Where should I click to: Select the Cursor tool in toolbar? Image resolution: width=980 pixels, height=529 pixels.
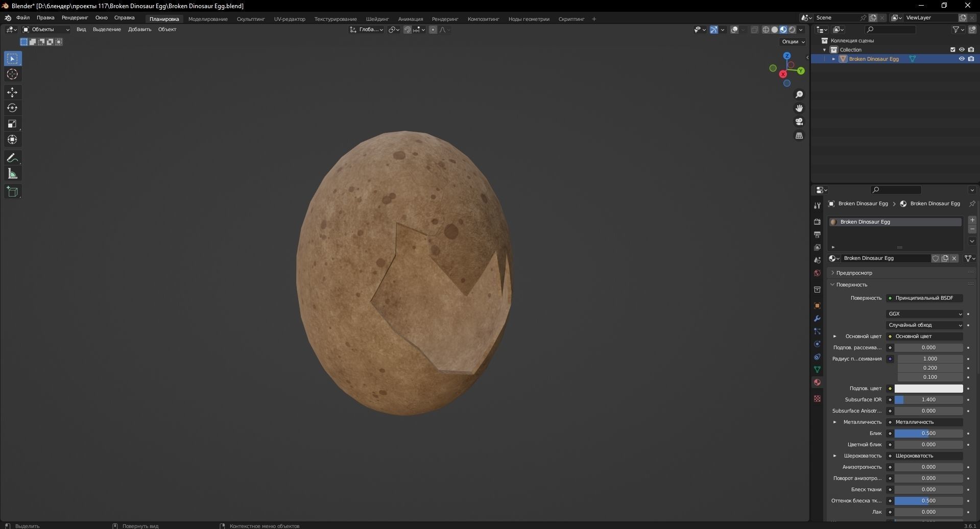12,75
